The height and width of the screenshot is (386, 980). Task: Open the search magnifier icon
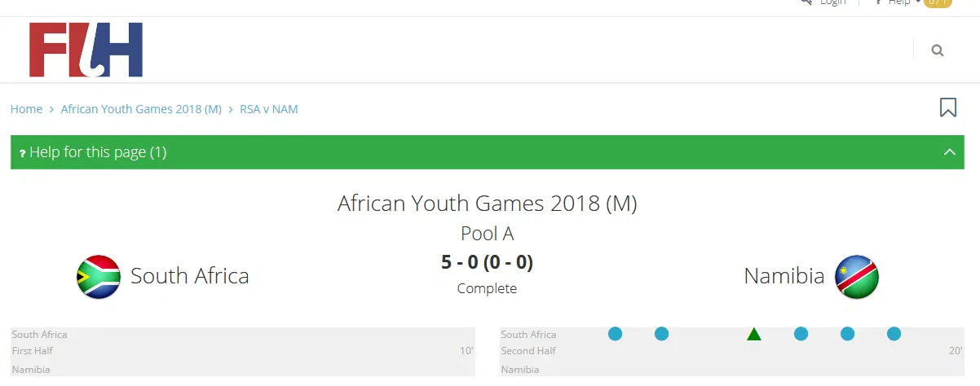pos(937,50)
